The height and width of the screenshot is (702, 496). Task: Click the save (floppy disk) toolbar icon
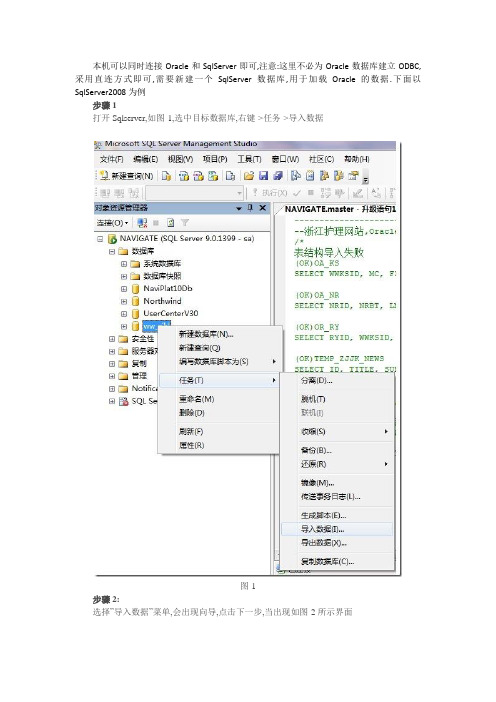click(263, 176)
